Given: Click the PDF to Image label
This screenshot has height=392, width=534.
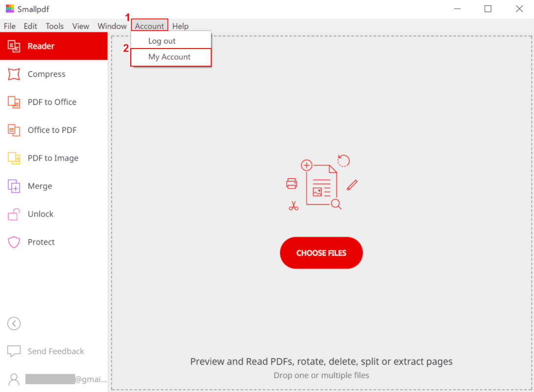Looking at the screenshot, I should click(x=53, y=158).
